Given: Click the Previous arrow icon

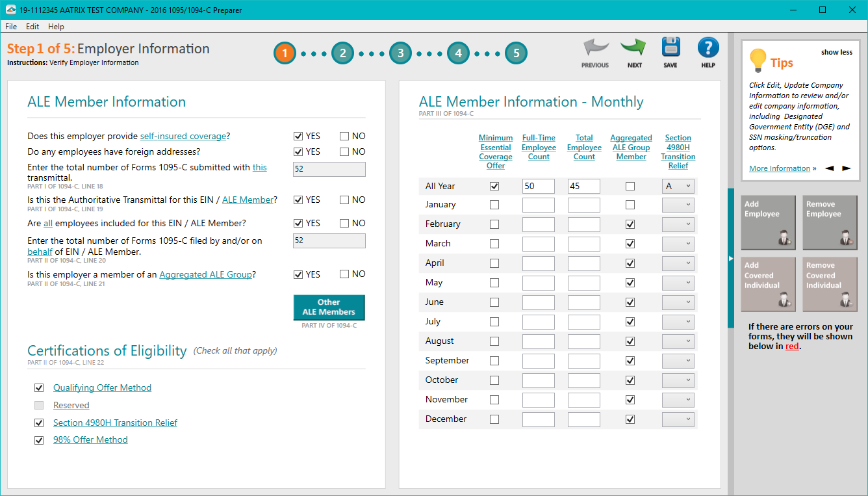Looking at the screenshot, I should point(594,49).
